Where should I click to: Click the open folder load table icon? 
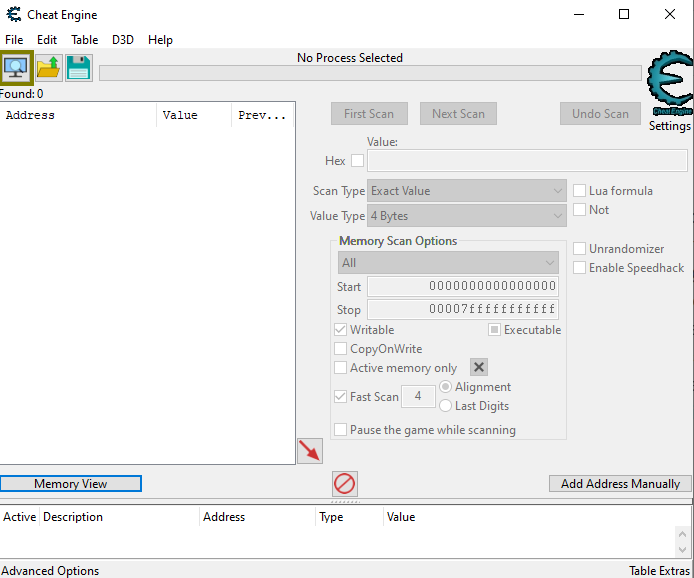pyautogui.click(x=48, y=68)
